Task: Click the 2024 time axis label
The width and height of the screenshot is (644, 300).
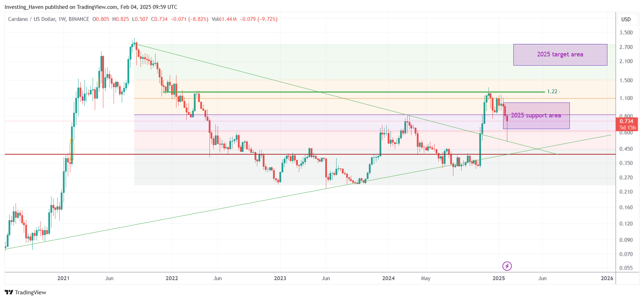Action: pyautogui.click(x=388, y=278)
